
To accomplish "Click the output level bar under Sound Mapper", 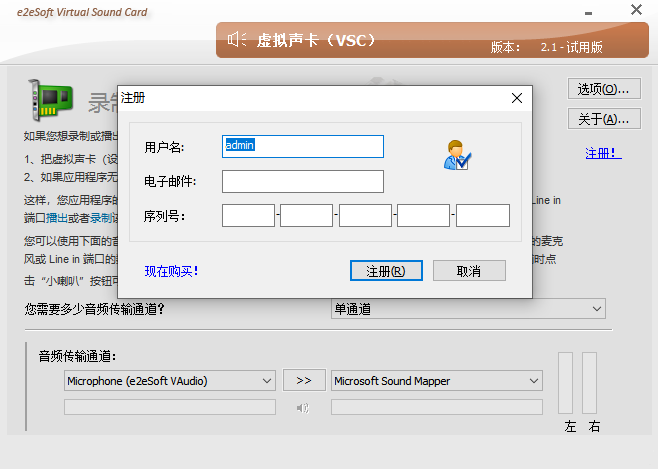I will coord(437,407).
